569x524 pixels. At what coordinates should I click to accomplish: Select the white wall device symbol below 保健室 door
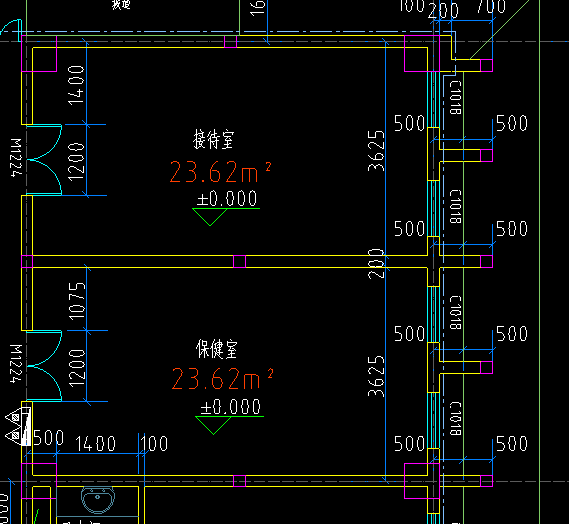pos(18,426)
